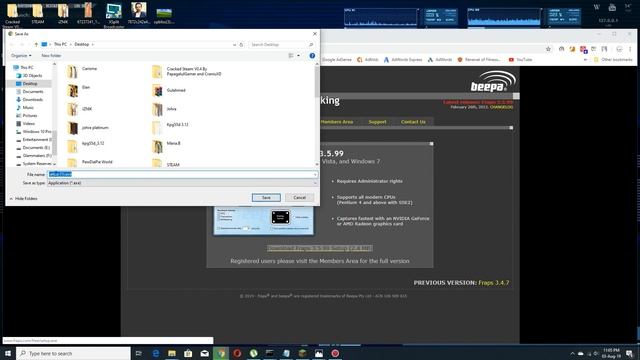This screenshot has height=360, width=640.
Task: Click the beepa logo on webpage
Action: tap(493, 81)
